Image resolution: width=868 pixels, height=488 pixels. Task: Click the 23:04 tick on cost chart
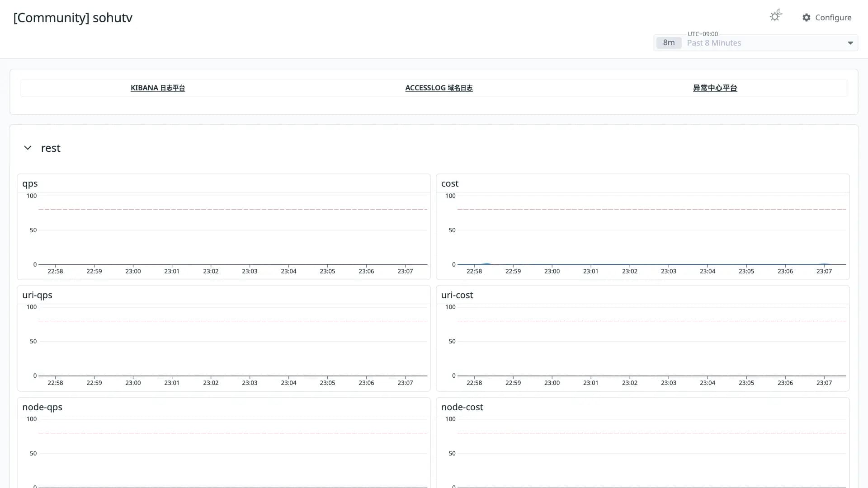click(708, 271)
